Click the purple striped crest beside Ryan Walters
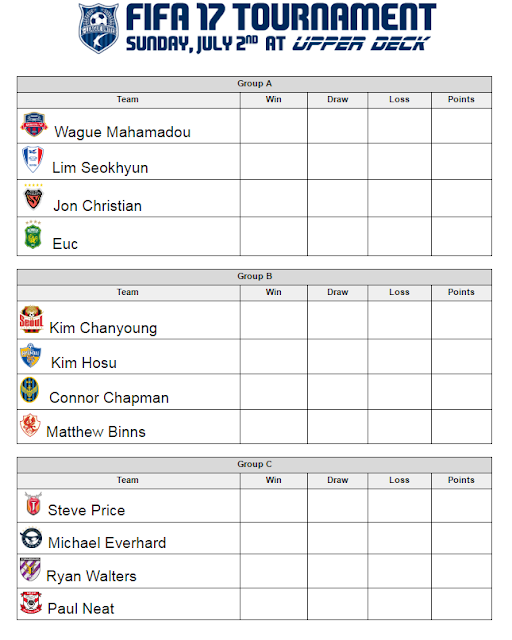512x640 pixels. (x=30, y=569)
